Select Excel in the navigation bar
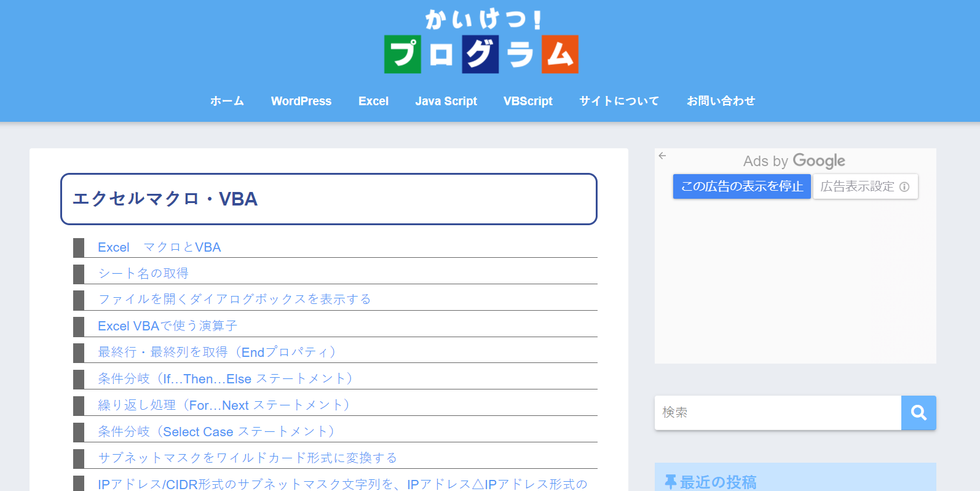Viewport: 980px width, 491px height. pos(373,101)
